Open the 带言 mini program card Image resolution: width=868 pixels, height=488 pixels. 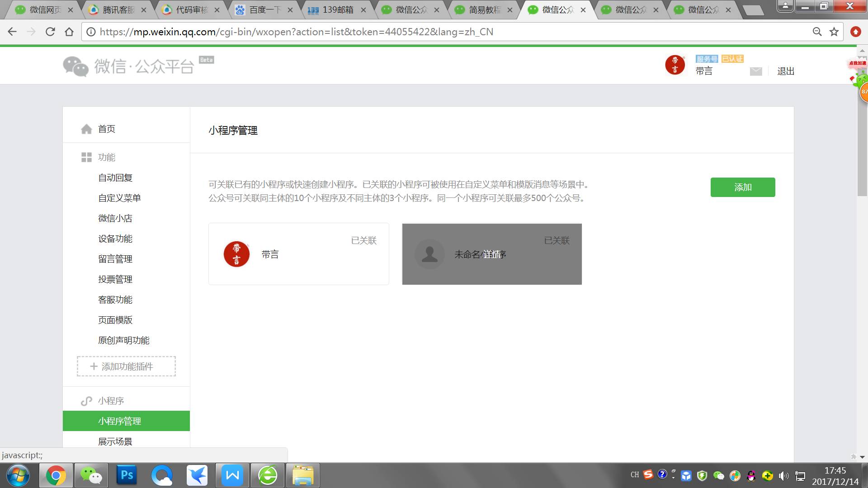click(298, 254)
